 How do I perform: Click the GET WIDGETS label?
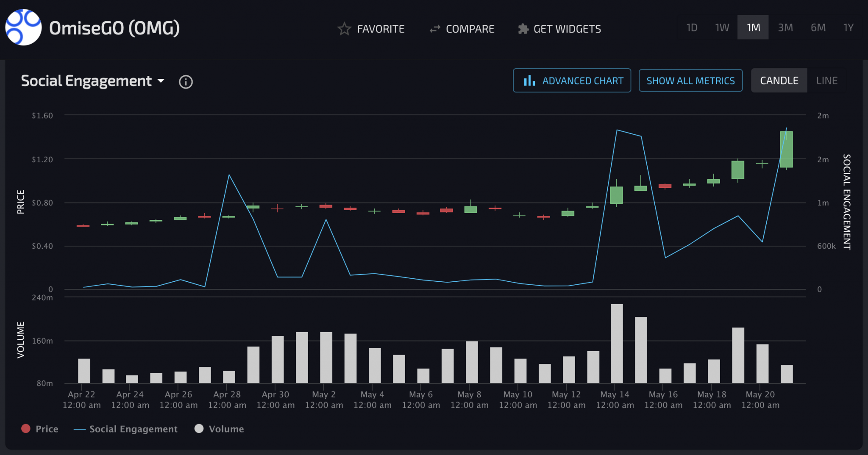(x=567, y=29)
